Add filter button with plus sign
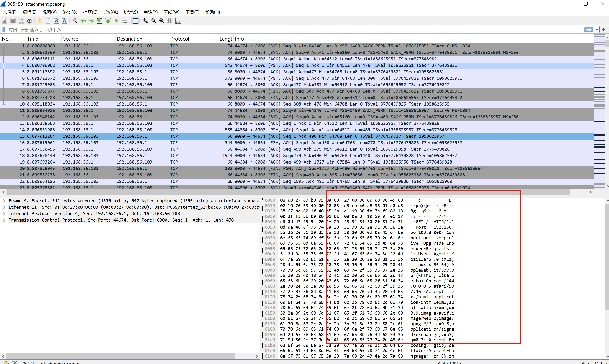The image size is (609, 364). click(603, 30)
